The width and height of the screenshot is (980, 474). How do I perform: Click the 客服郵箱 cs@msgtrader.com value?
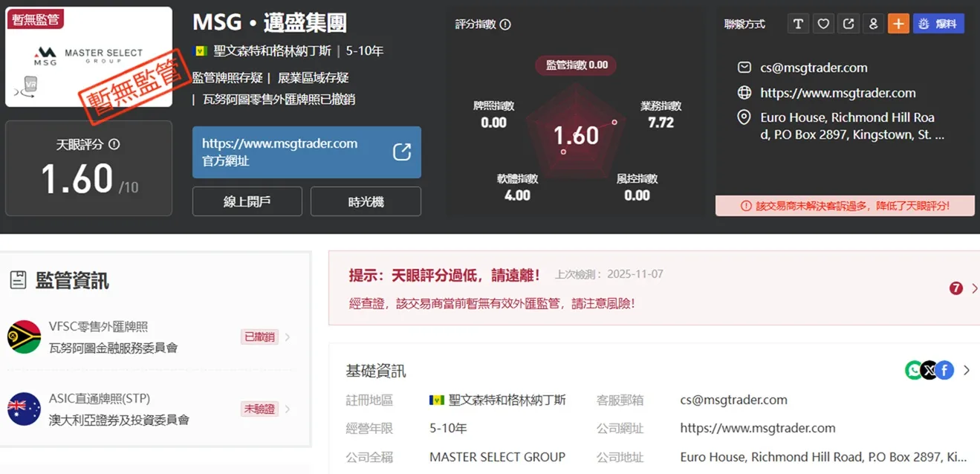point(733,400)
